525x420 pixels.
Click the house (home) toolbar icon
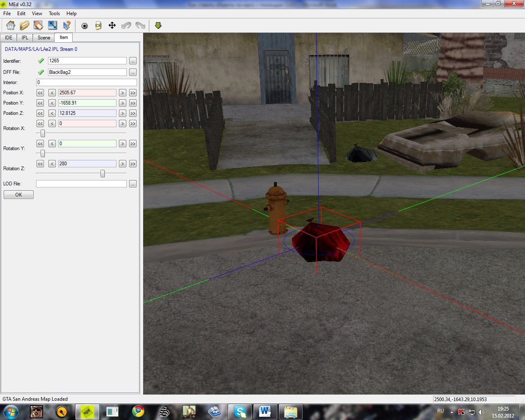point(11,25)
